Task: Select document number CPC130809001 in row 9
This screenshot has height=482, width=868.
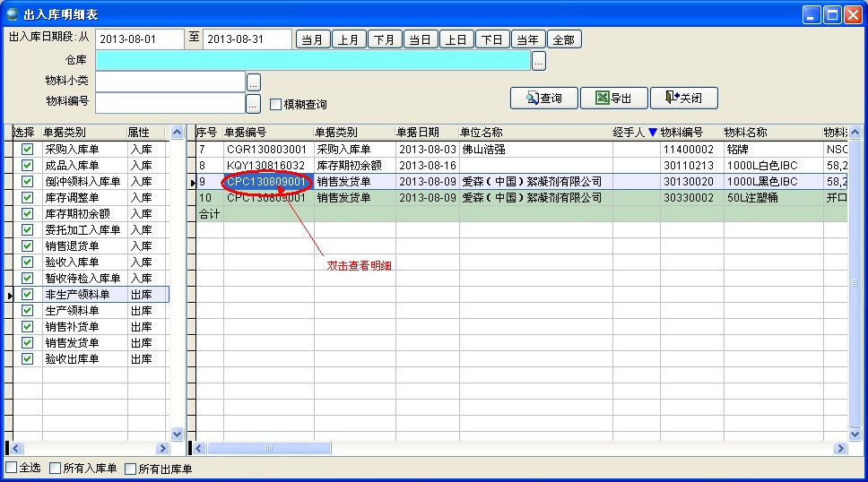Action: [267, 182]
